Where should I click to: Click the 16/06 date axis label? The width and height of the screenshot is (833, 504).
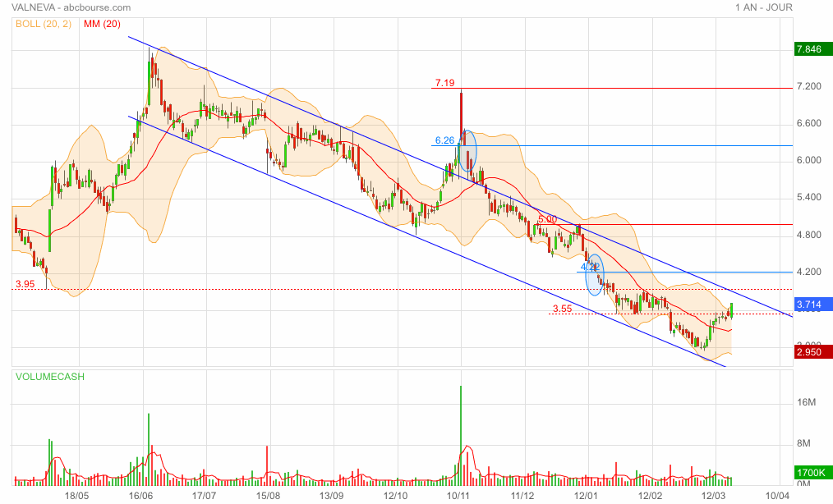tap(140, 496)
